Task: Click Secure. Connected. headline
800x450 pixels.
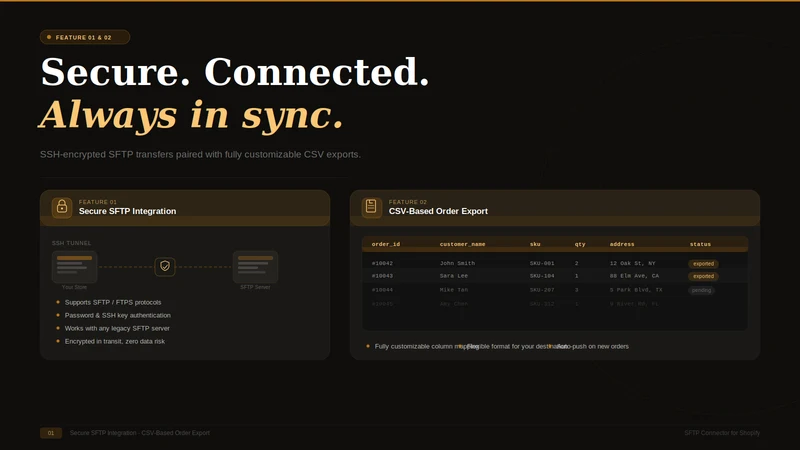Action: [x=235, y=72]
